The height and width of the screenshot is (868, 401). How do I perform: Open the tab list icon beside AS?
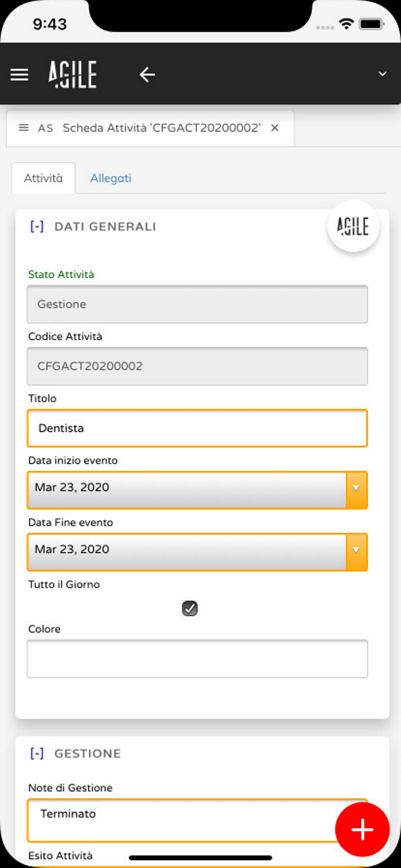(24, 128)
